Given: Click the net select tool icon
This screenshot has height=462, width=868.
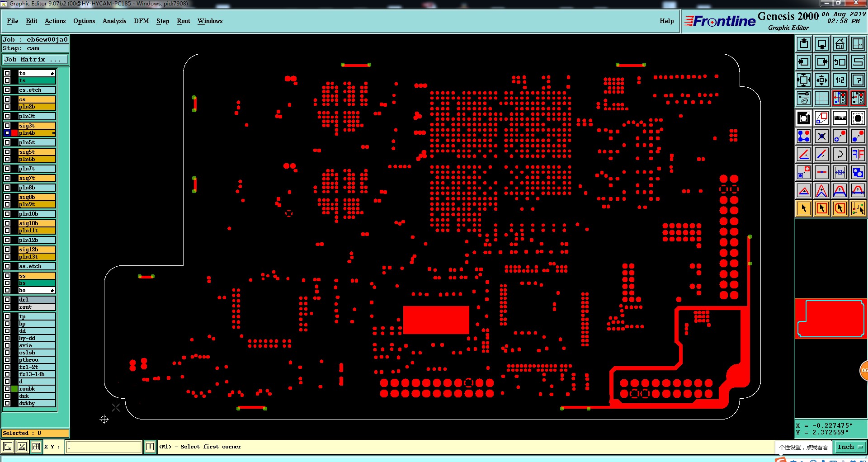Looking at the screenshot, I should click(858, 208).
